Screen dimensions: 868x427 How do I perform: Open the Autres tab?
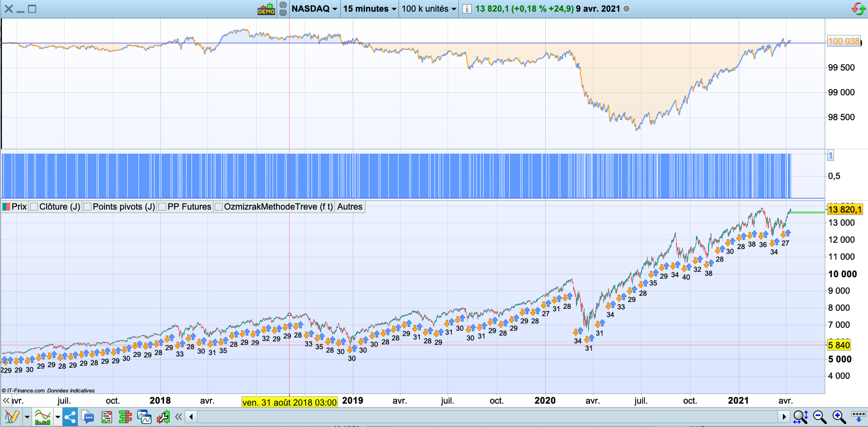[x=350, y=207]
